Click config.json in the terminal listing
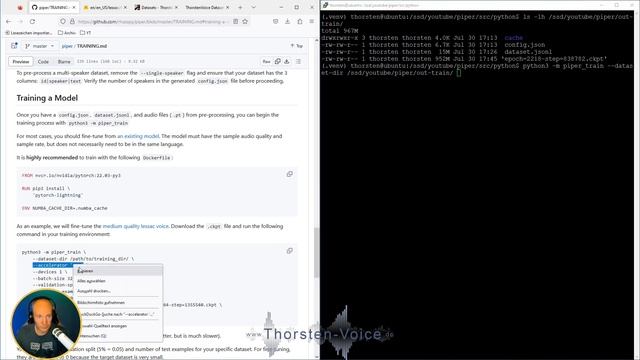This screenshot has height=360, width=640. pyautogui.click(x=524, y=45)
